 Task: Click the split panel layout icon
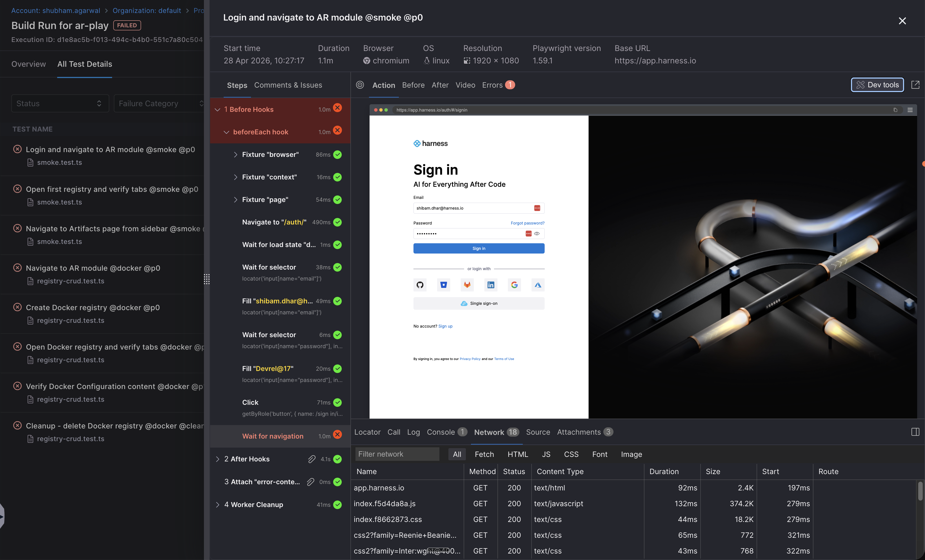click(x=915, y=432)
